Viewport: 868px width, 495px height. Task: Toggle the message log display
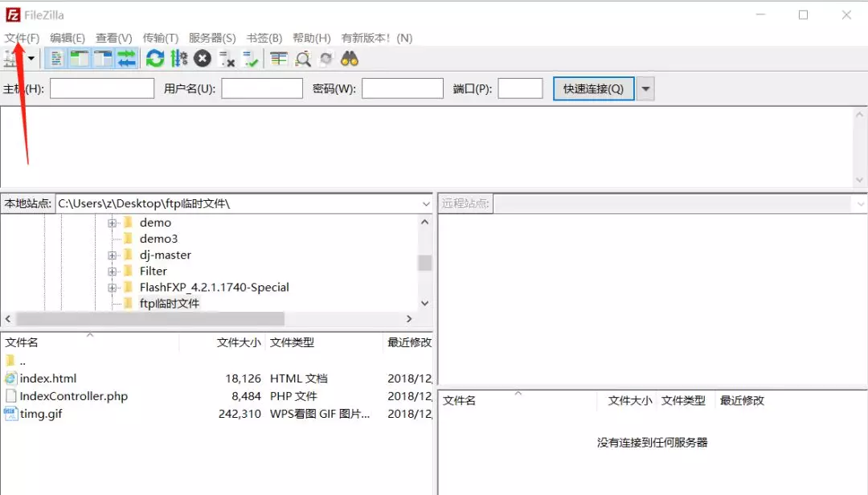(56, 59)
